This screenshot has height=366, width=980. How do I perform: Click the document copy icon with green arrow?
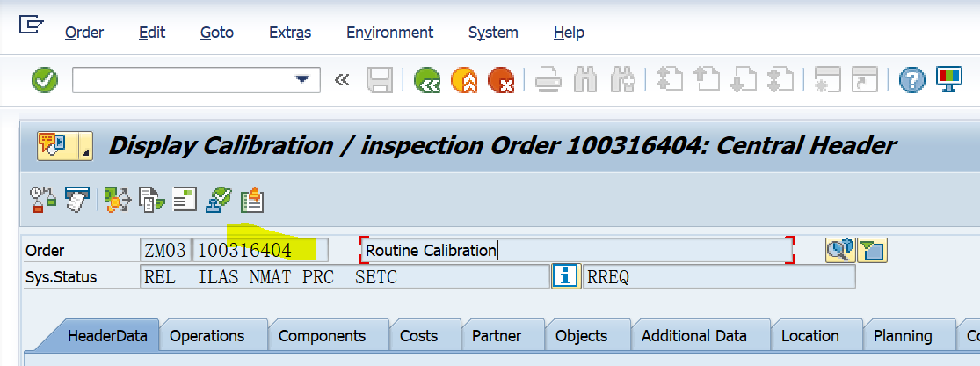point(152,200)
